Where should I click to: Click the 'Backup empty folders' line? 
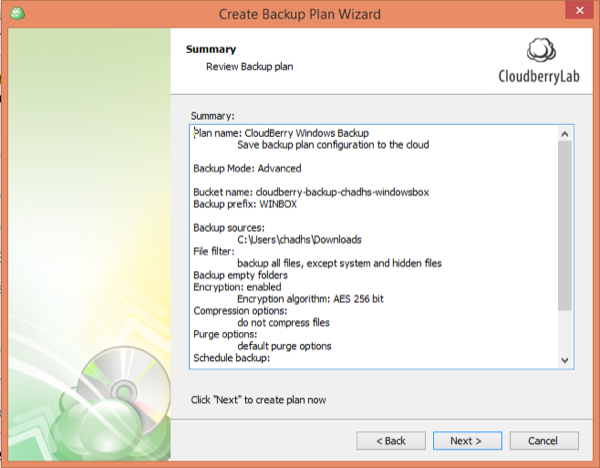240,275
